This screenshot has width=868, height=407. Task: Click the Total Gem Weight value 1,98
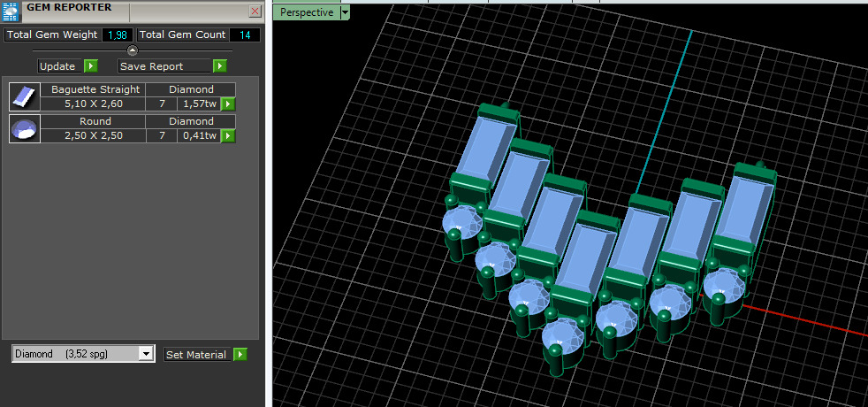(118, 35)
